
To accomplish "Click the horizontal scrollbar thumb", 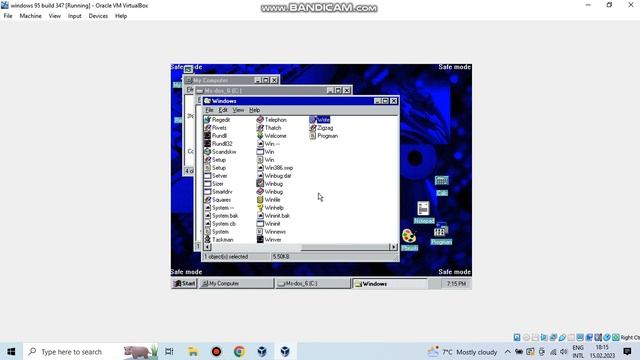I will [345, 247].
